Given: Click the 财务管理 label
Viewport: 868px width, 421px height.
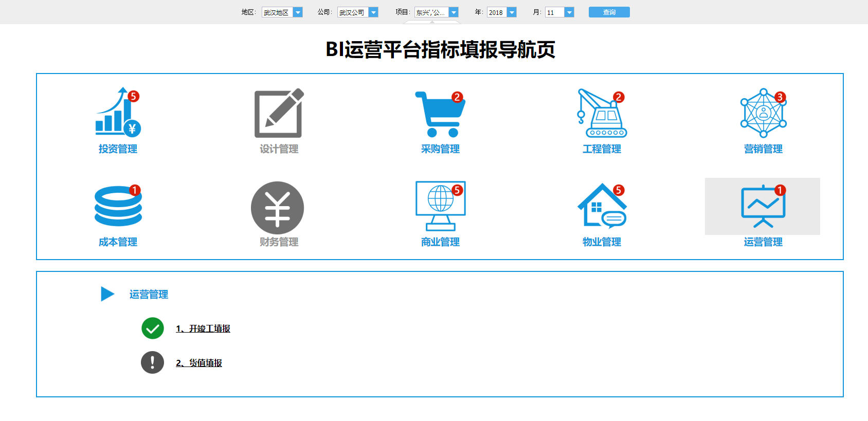Looking at the screenshot, I should 279,242.
